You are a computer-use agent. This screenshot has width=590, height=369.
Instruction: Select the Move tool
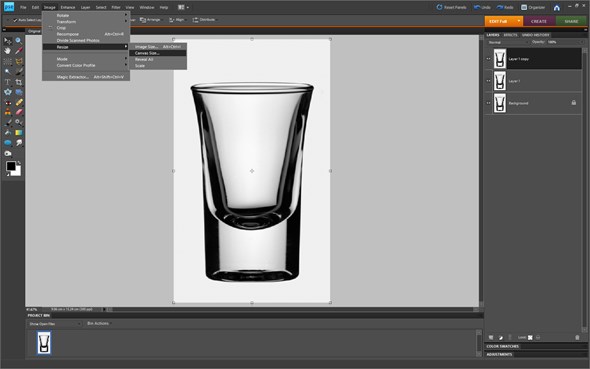[x=8, y=41]
